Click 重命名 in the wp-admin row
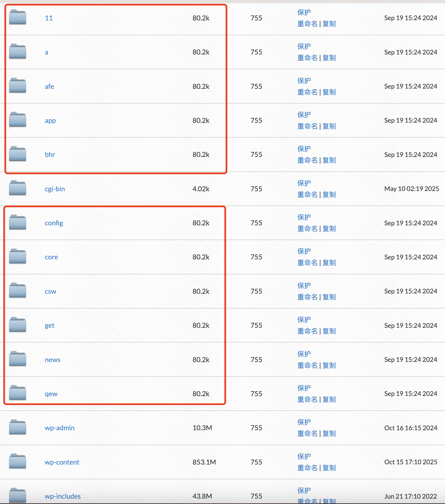Viewport: 445px width, 504px height. tap(307, 433)
